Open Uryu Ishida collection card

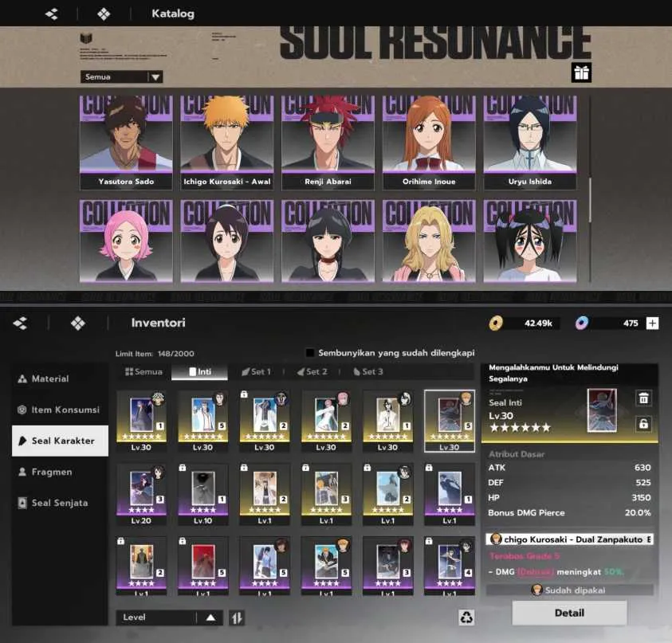coord(530,143)
